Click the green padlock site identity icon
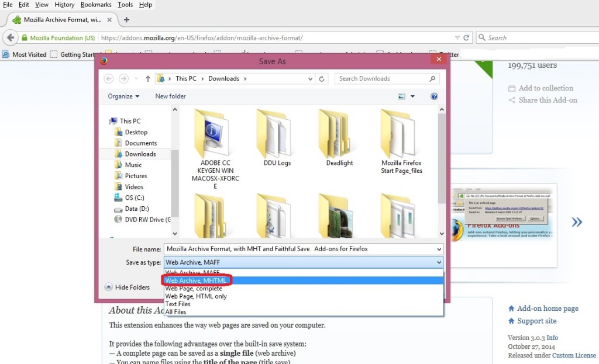Screen dimensions: 599x364 pyautogui.click(x=25, y=37)
